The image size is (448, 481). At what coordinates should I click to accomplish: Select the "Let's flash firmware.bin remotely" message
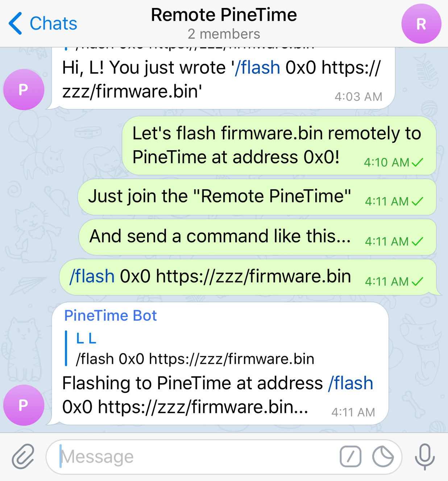tap(279, 145)
